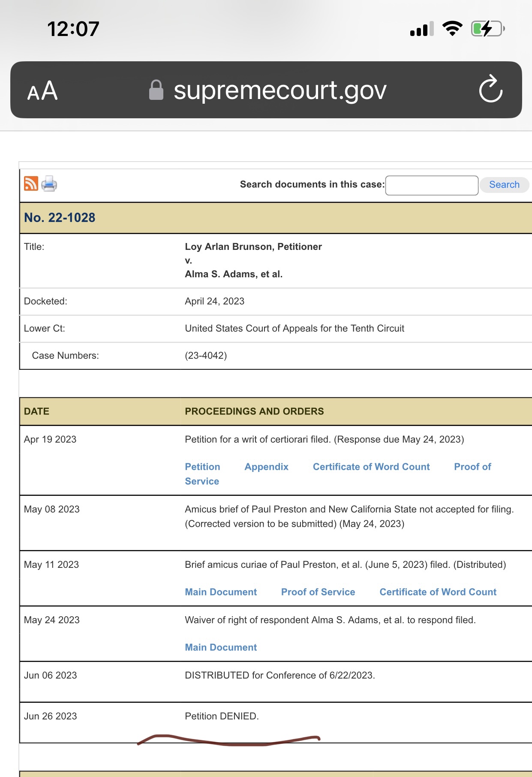Select the Apr 19 2023 date cell
This screenshot has height=777, width=532.
click(50, 439)
